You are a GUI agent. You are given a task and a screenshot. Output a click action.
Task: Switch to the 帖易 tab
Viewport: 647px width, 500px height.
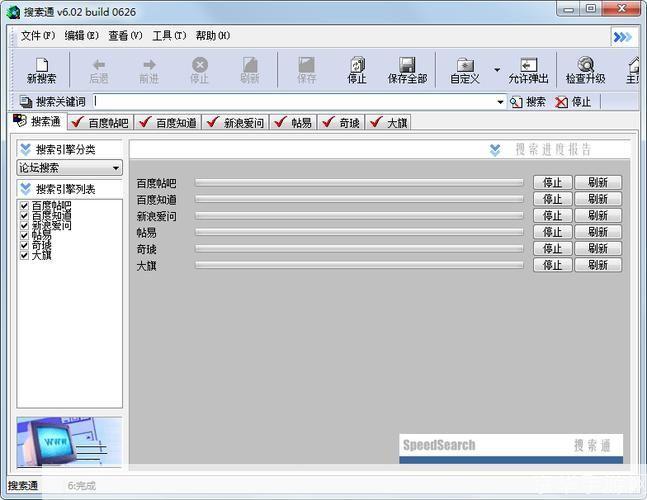(x=293, y=123)
